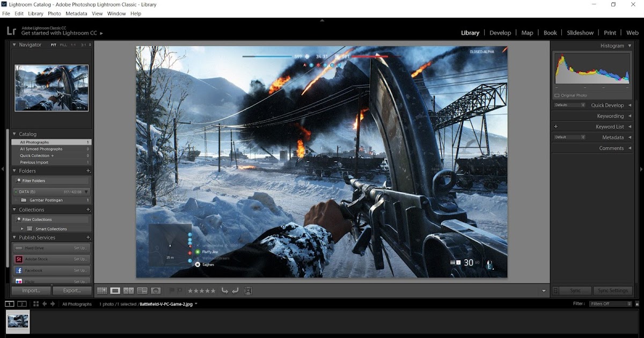
Task: Set Navigator zoom to FIT
Action: [54, 45]
